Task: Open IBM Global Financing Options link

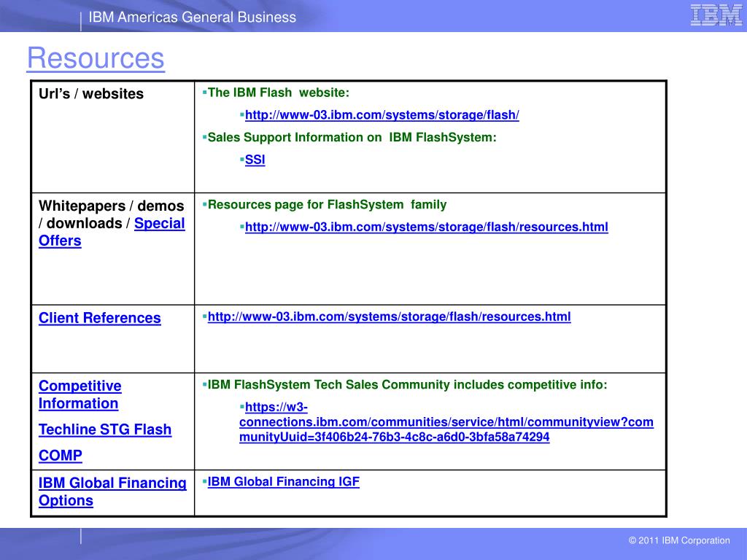Action: 112,491
